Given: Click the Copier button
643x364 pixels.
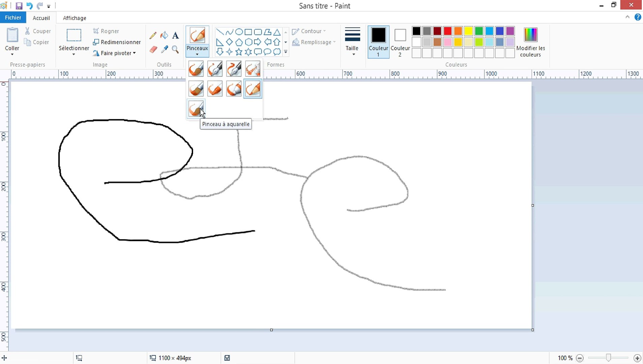Looking at the screenshot, I should (37, 42).
